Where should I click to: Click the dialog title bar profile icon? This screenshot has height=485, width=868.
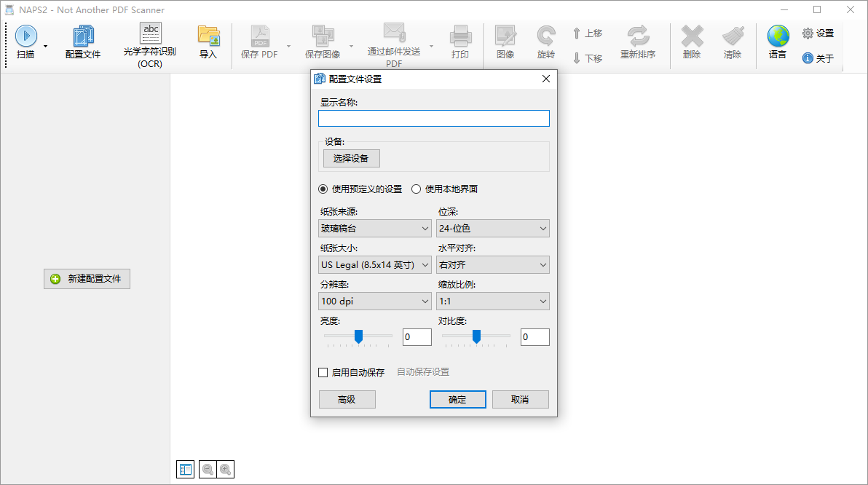point(320,79)
